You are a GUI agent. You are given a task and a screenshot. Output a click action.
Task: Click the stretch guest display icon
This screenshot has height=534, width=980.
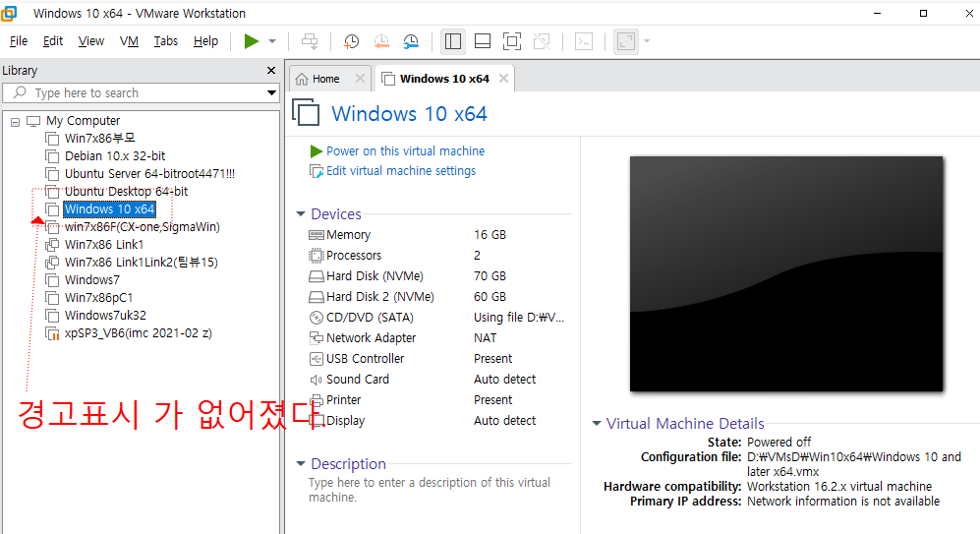(x=625, y=41)
